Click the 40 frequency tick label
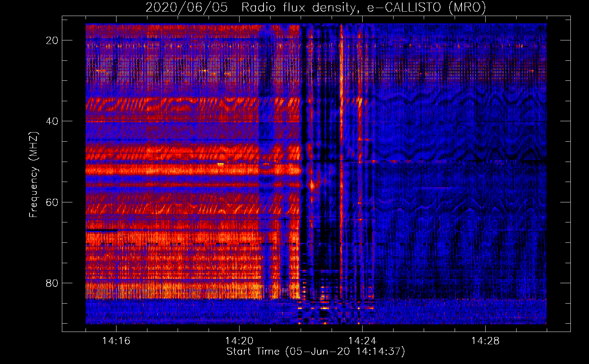Screen dimensions: 589x364 52,121
